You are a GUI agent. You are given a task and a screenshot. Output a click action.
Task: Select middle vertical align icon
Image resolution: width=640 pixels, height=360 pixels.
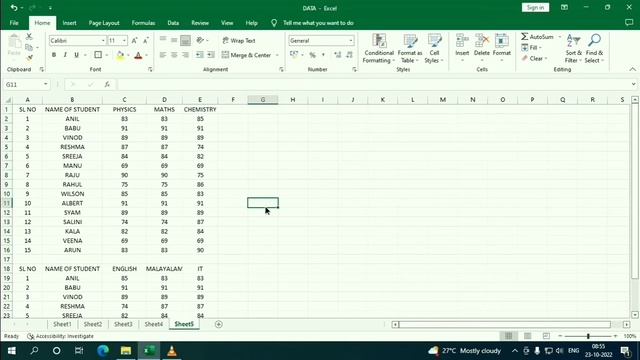point(174,40)
